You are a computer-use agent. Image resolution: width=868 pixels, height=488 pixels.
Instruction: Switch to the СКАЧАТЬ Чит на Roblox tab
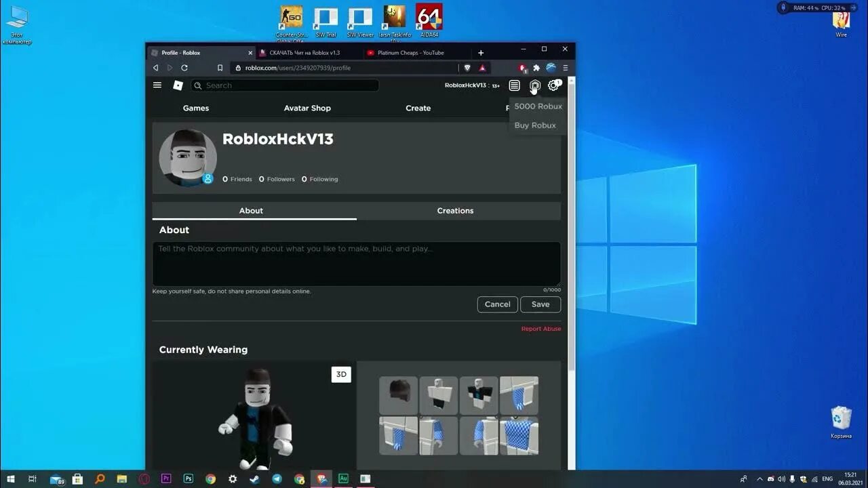click(304, 53)
